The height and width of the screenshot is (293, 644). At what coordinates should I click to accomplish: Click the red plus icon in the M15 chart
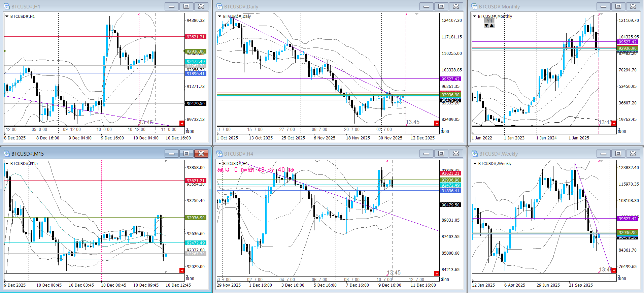[182, 270]
